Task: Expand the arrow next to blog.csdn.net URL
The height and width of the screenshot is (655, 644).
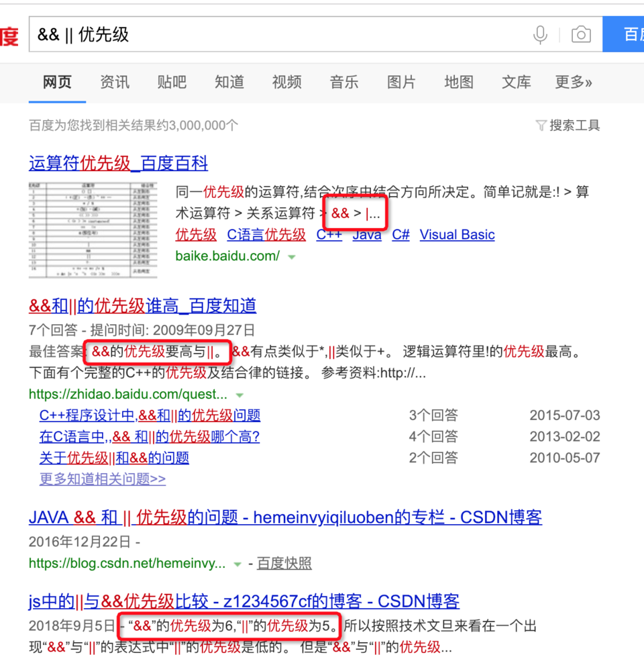Action: [237, 564]
